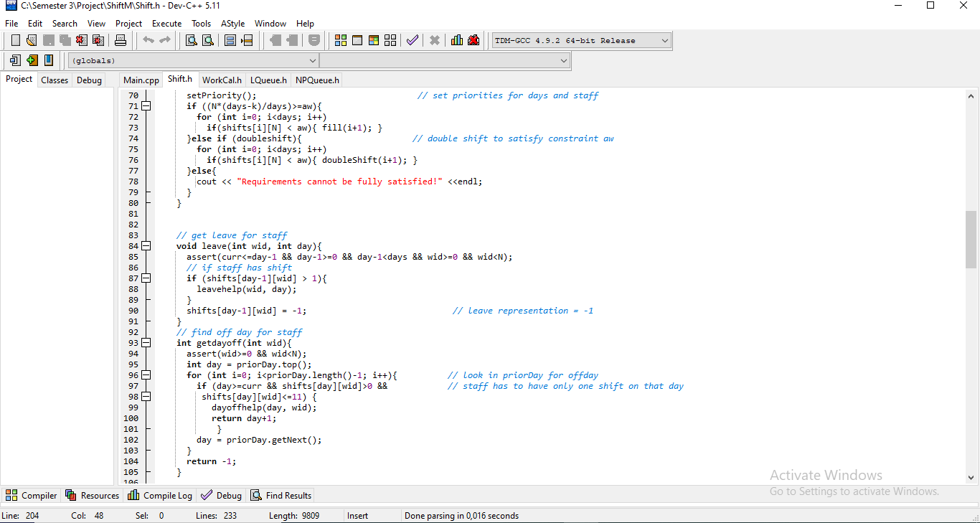Open the Compile Log bottom tab
The width and height of the screenshot is (980, 523).
point(160,496)
